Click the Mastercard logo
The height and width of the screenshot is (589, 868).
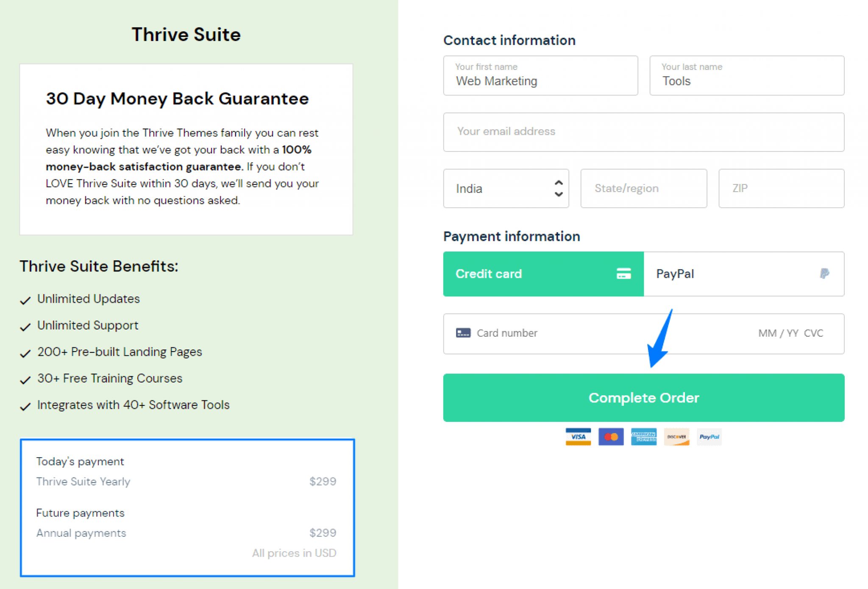pyautogui.click(x=611, y=437)
